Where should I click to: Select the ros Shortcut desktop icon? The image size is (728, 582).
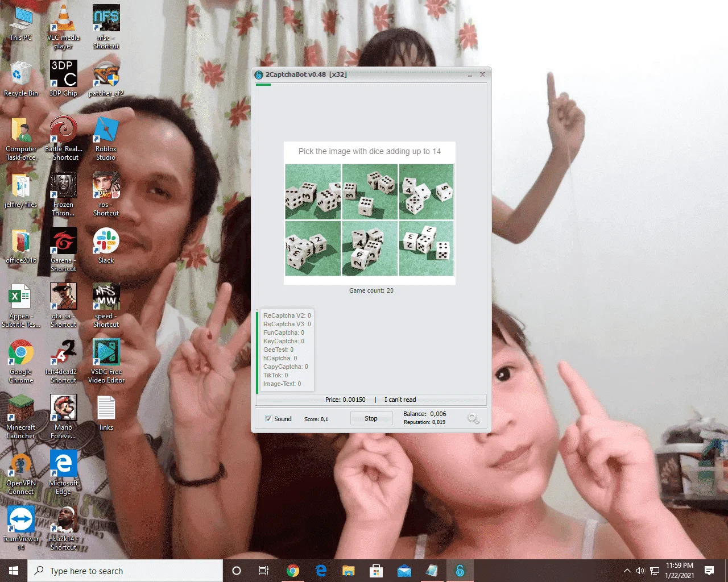tap(106, 194)
